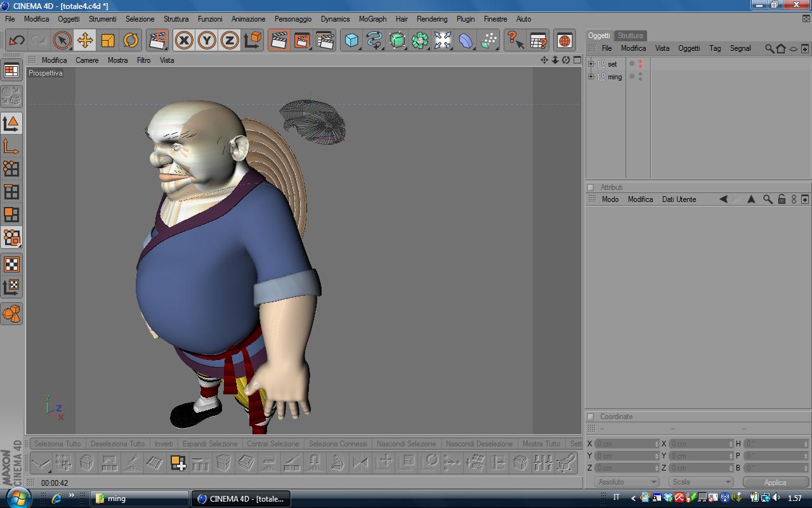Open the spline tools icon
Image resolution: width=812 pixels, height=508 pixels.
tap(374, 41)
